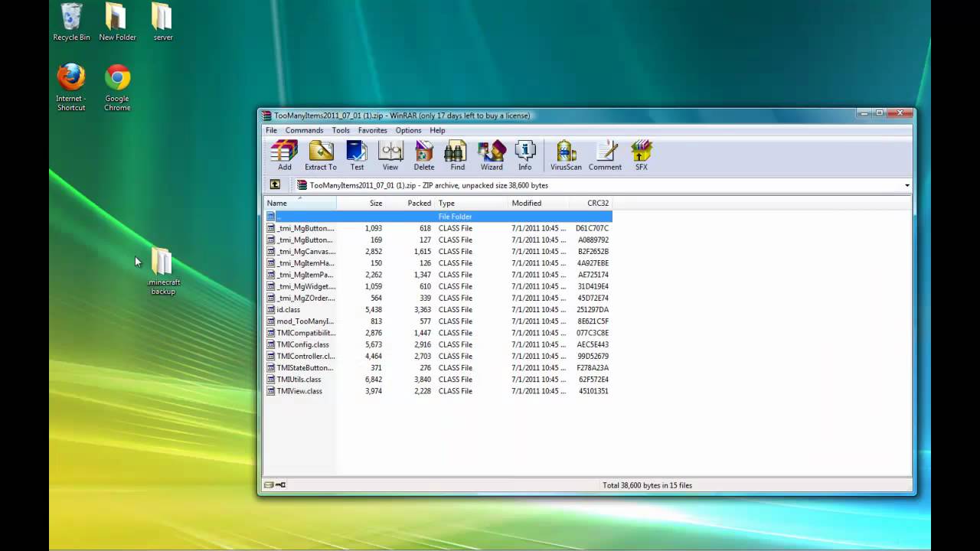Sort by the Packed column header
Screen dimensions: 980x551
pyautogui.click(x=410, y=203)
